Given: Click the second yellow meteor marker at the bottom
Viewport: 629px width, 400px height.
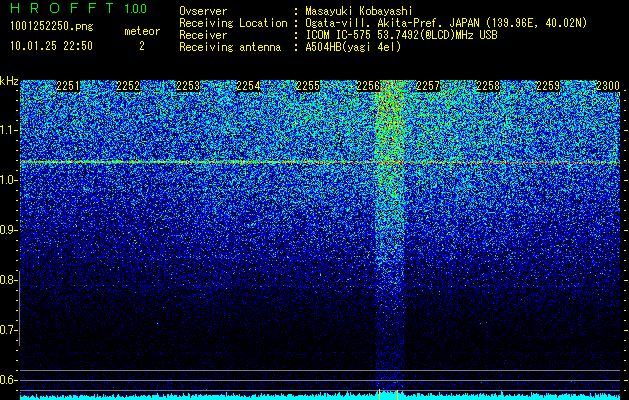Looking at the screenshot, I should pos(397,394).
